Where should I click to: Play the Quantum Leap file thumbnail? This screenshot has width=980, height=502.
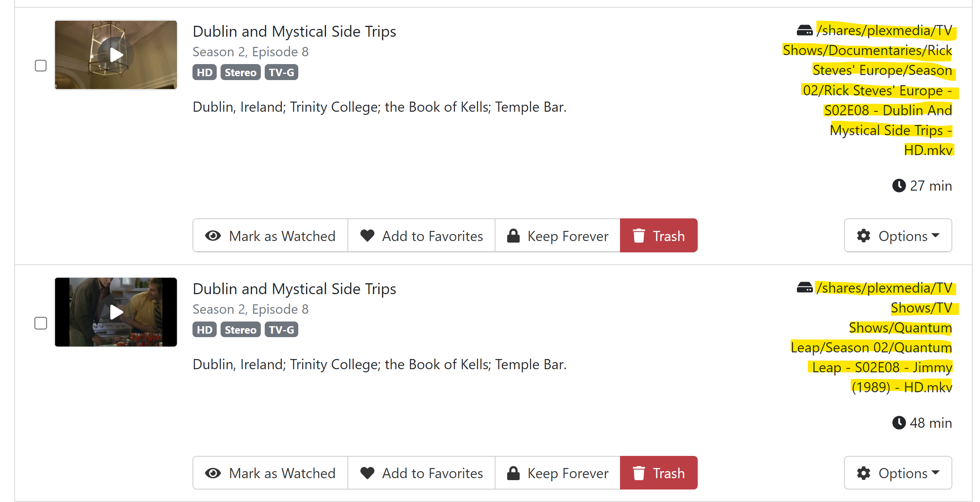116,312
